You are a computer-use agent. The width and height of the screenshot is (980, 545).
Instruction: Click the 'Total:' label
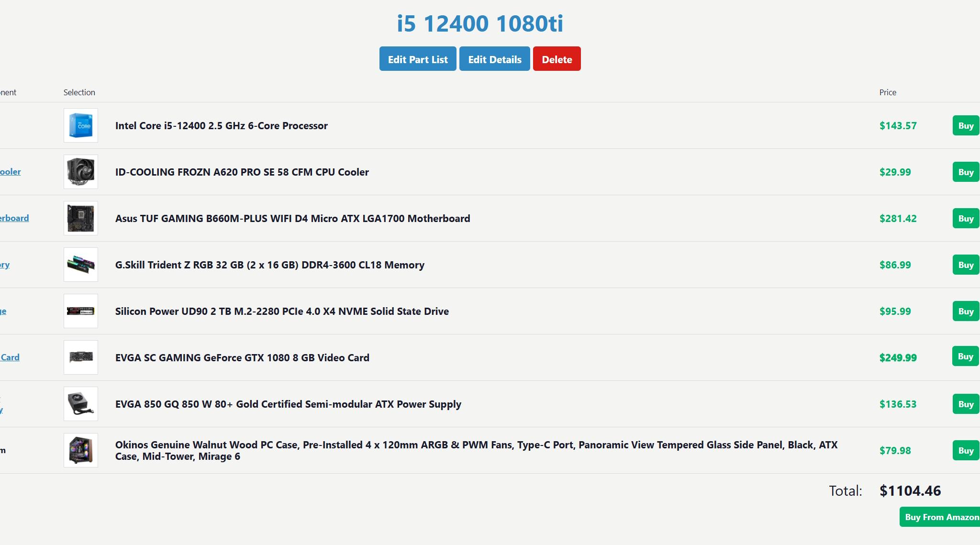point(846,490)
